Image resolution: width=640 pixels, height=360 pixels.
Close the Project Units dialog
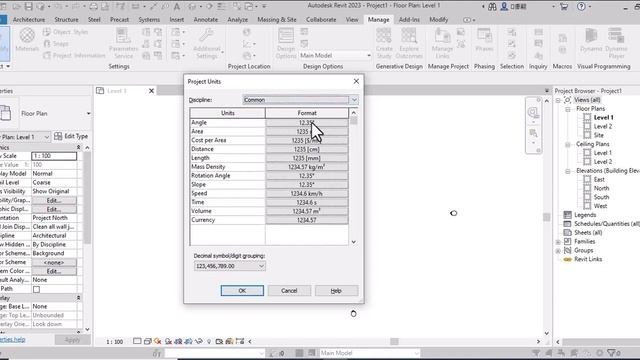(x=356, y=81)
